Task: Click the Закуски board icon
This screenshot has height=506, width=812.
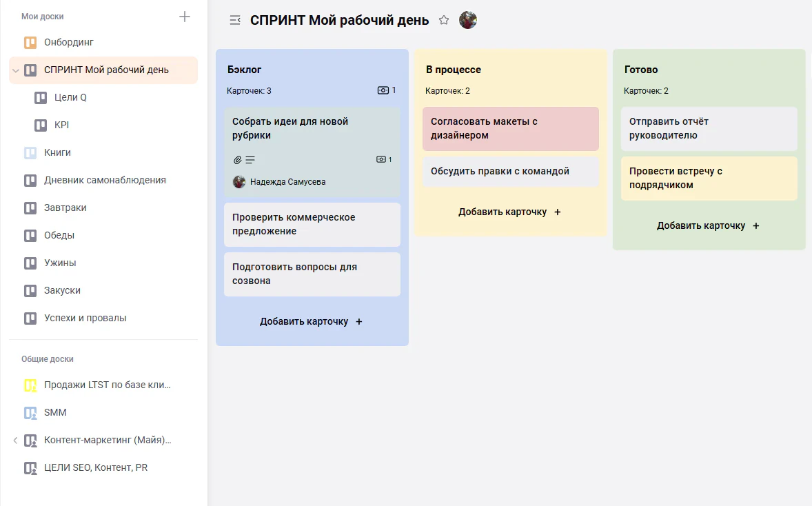Action: (30, 290)
